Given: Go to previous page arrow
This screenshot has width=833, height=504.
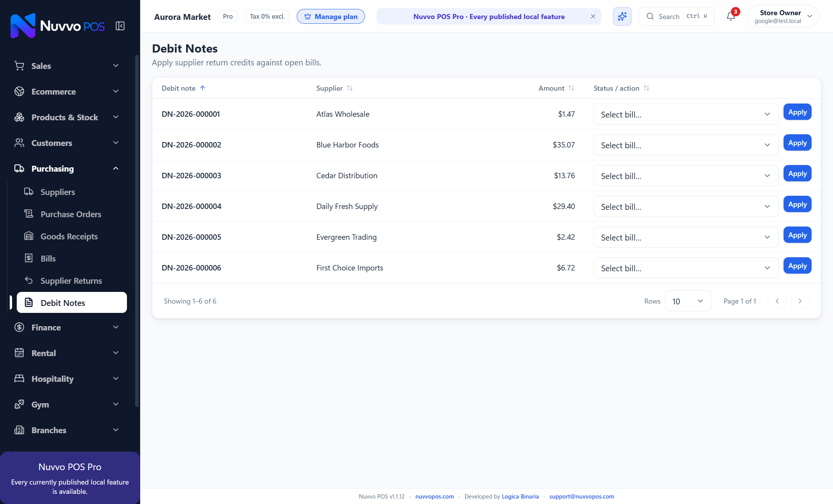Looking at the screenshot, I should tap(777, 301).
